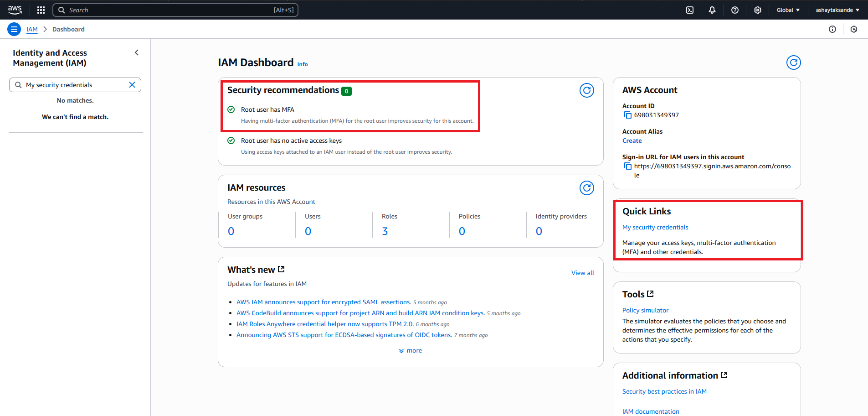Open the Policy simulator link

coord(645,310)
